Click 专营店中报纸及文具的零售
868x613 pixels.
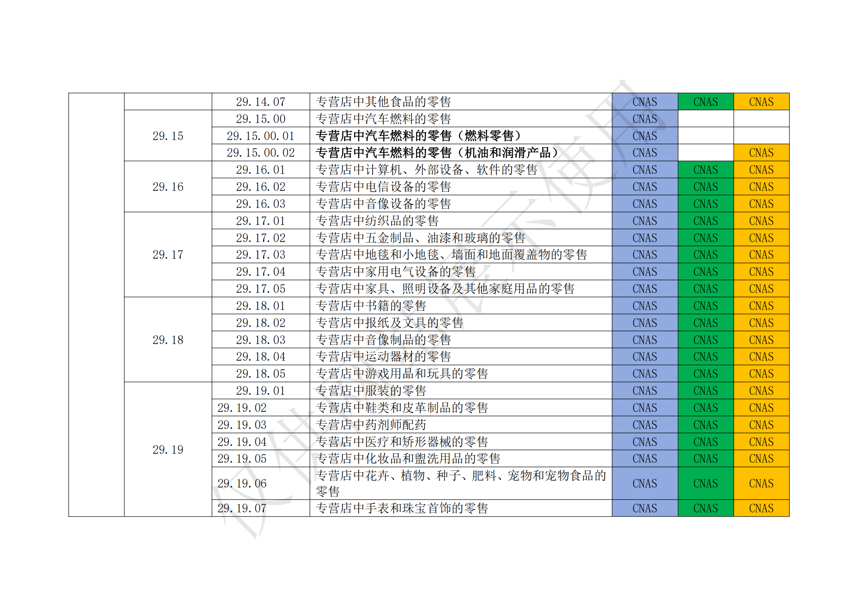(x=389, y=323)
